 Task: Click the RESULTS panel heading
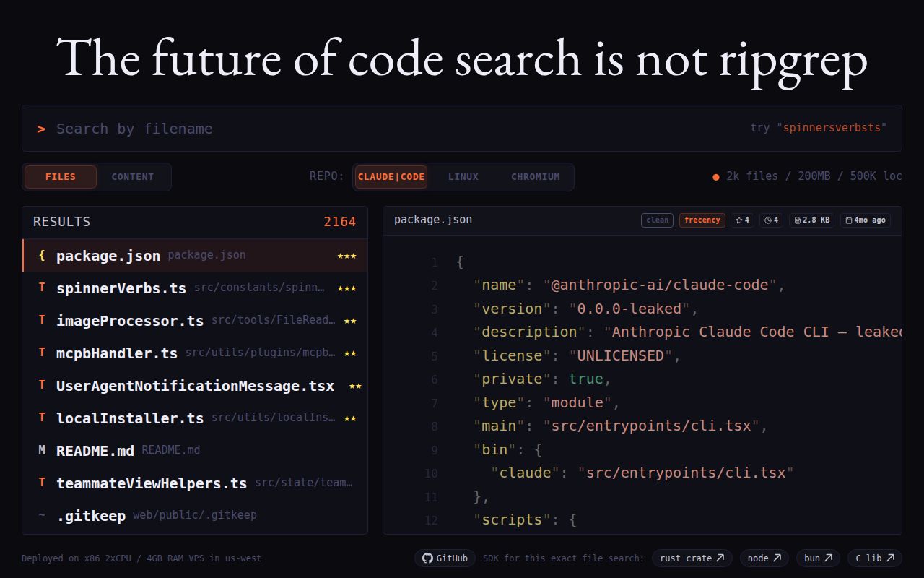pos(61,222)
